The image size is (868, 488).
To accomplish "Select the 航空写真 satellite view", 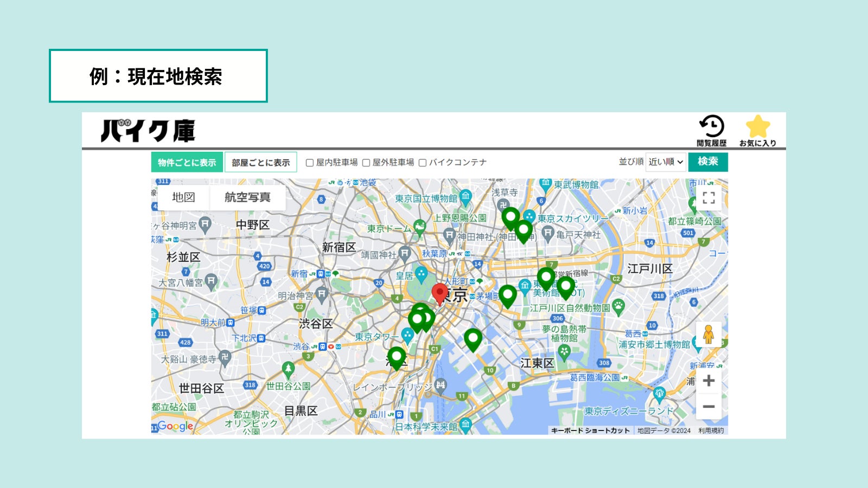I will tap(247, 197).
